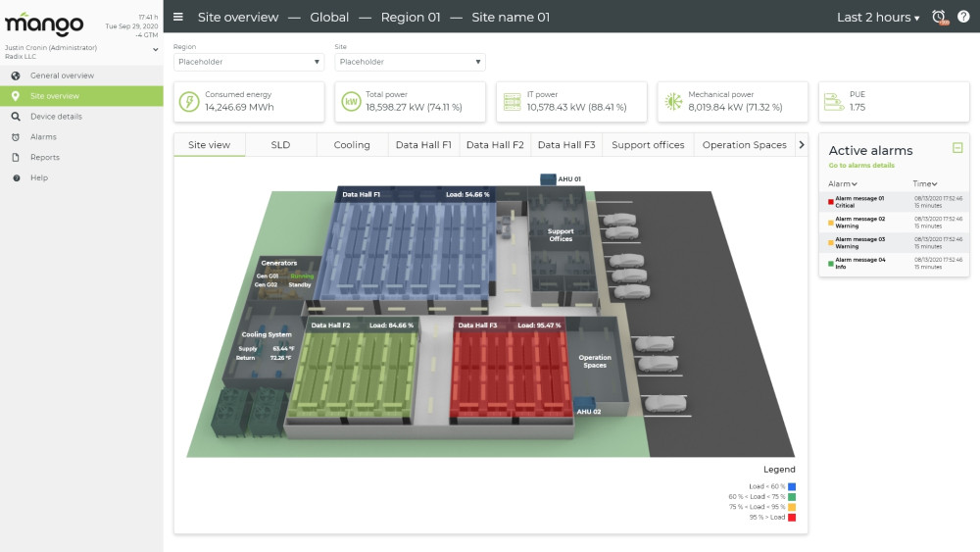Image resolution: width=980 pixels, height=552 pixels.
Task: Click the PUE card icon
Action: (833, 101)
